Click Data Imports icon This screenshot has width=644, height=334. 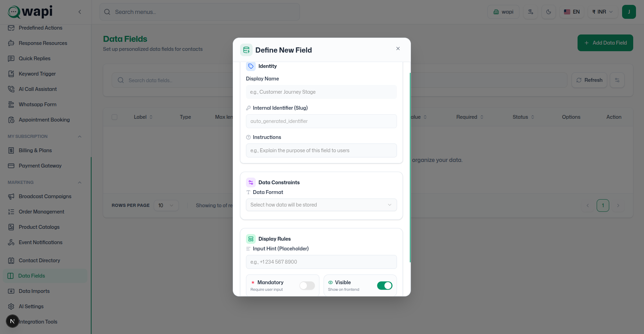pos(11,291)
